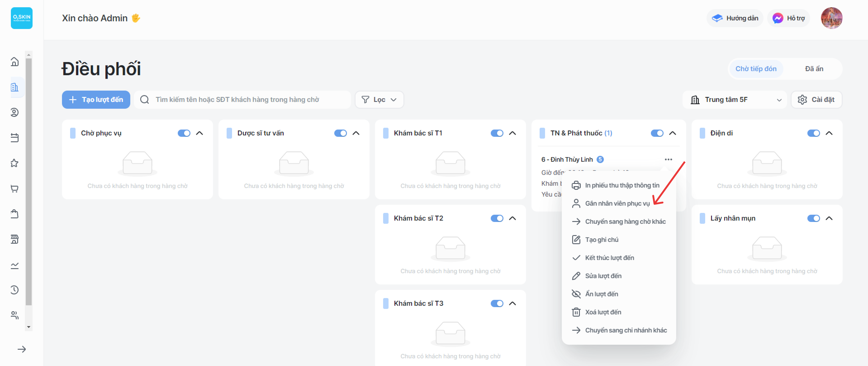The image size is (868, 366).
Task: Open the Lọc filter dropdown
Action: tap(379, 99)
